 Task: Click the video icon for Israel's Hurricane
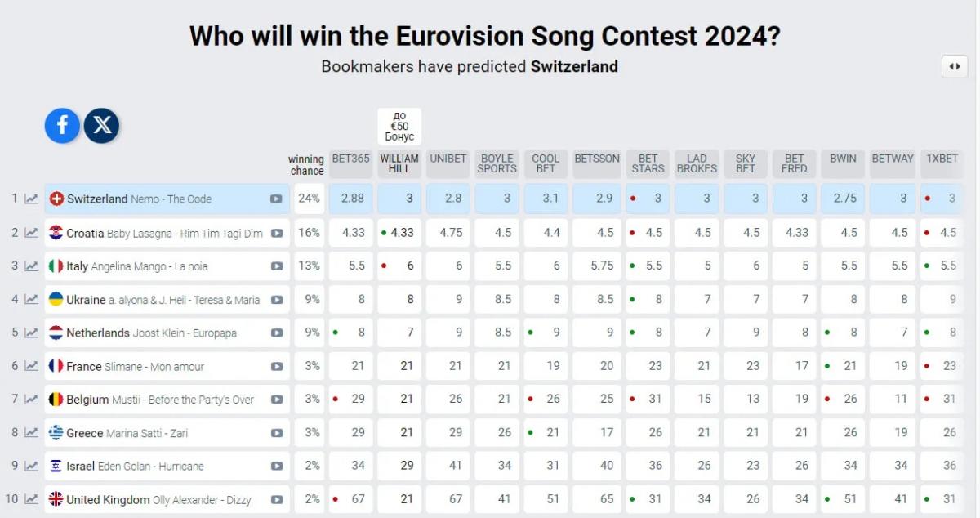[277, 467]
